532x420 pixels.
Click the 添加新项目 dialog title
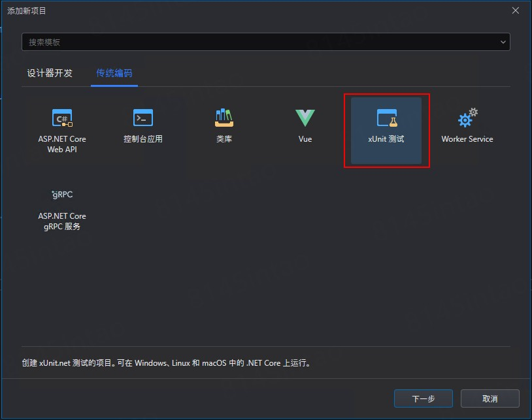point(26,11)
